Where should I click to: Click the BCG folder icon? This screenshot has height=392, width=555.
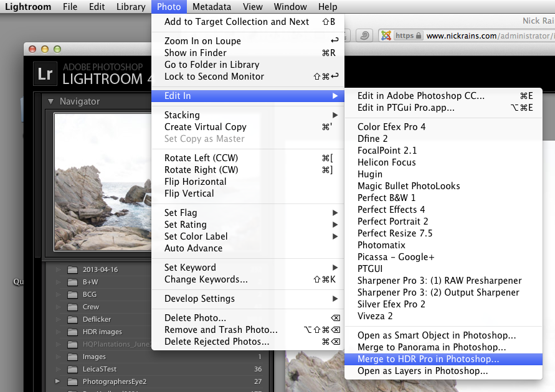[72, 295]
